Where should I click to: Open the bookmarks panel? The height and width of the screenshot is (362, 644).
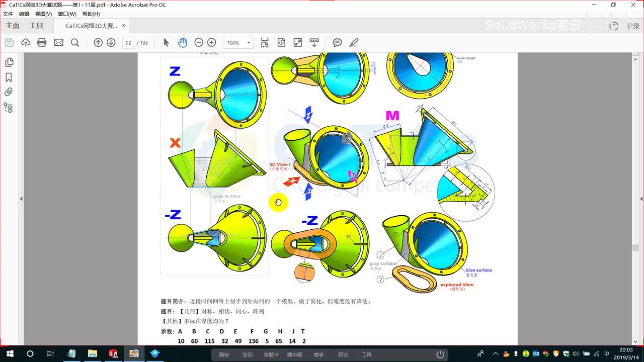(9, 77)
